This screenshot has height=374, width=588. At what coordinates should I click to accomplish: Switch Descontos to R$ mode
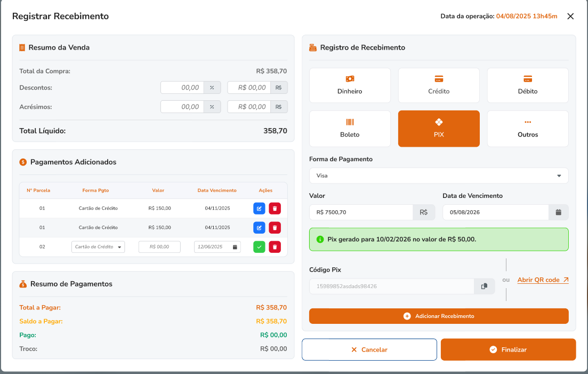279,87
